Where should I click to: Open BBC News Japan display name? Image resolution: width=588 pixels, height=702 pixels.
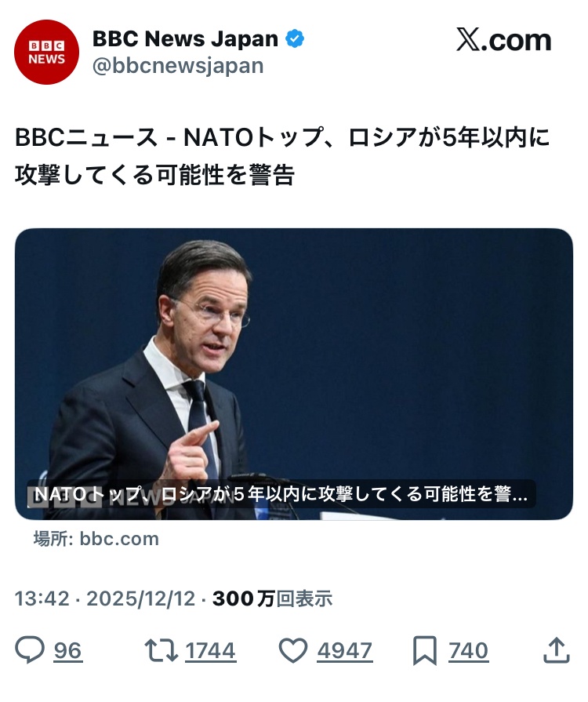click(x=186, y=38)
